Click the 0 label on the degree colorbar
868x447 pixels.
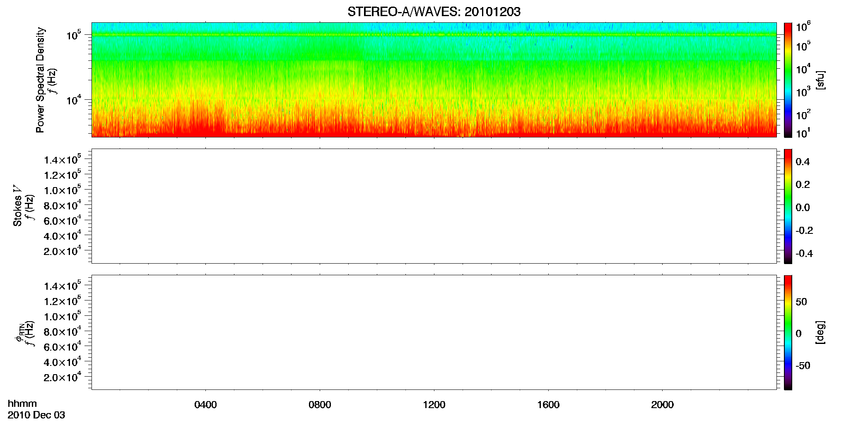coord(798,334)
